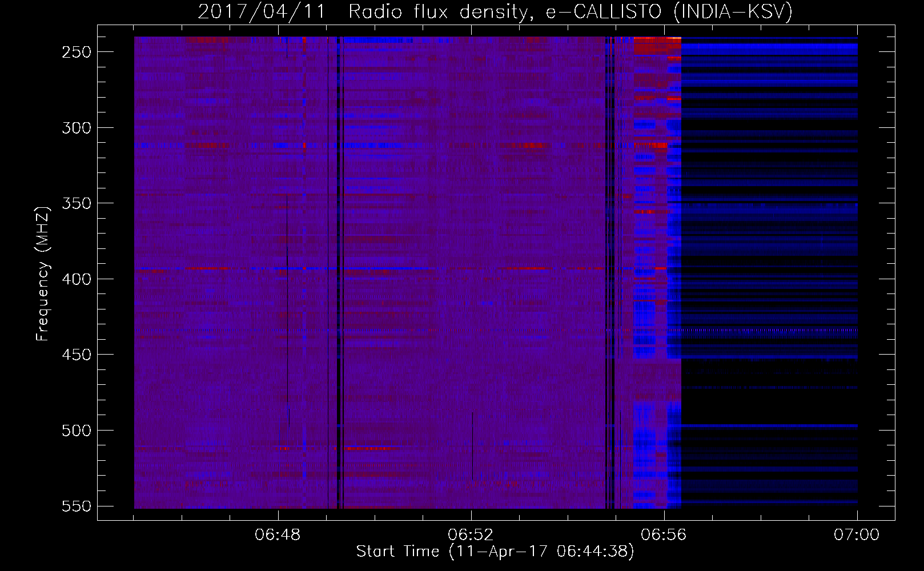Click the Frequency (MHZ) axis title

(x=43, y=274)
